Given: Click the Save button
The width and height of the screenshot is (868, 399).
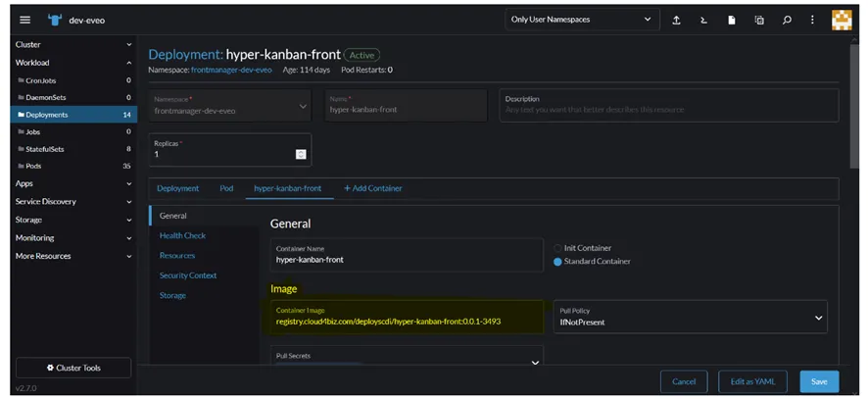Looking at the screenshot, I should tap(819, 381).
